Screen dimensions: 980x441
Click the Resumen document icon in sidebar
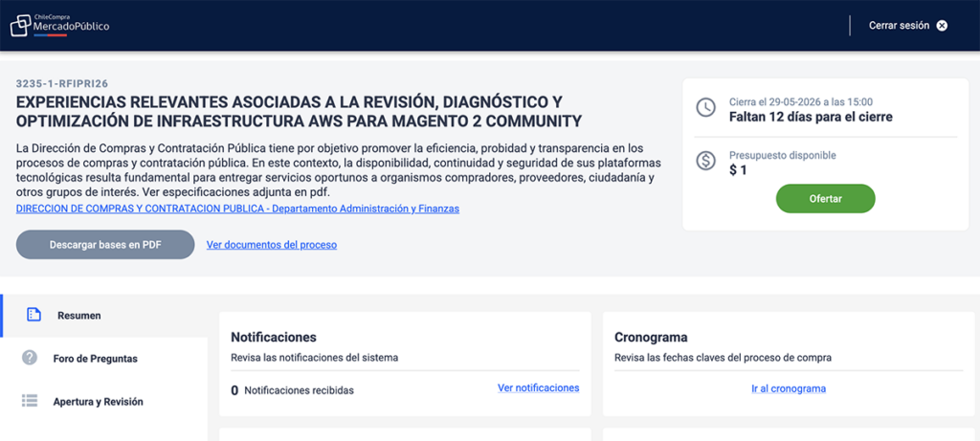tap(33, 315)
